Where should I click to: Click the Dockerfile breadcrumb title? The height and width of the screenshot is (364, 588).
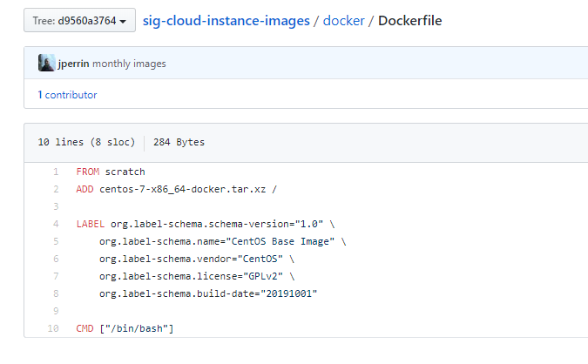coord(410,21)
